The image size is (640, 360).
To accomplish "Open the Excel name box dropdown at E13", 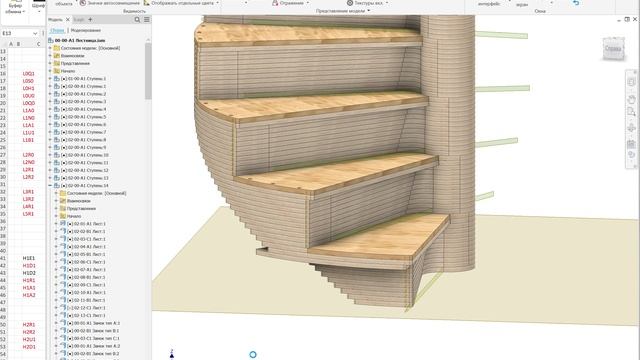I will tap(35, 33).
